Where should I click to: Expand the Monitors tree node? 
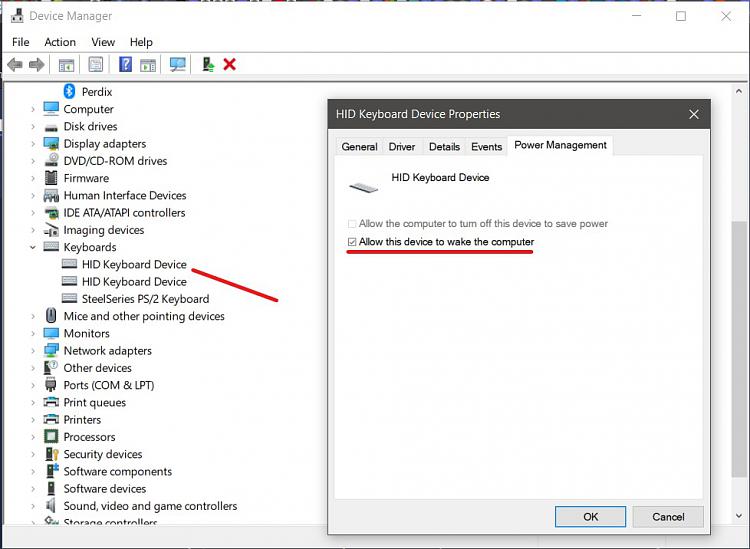click(33, 334)
